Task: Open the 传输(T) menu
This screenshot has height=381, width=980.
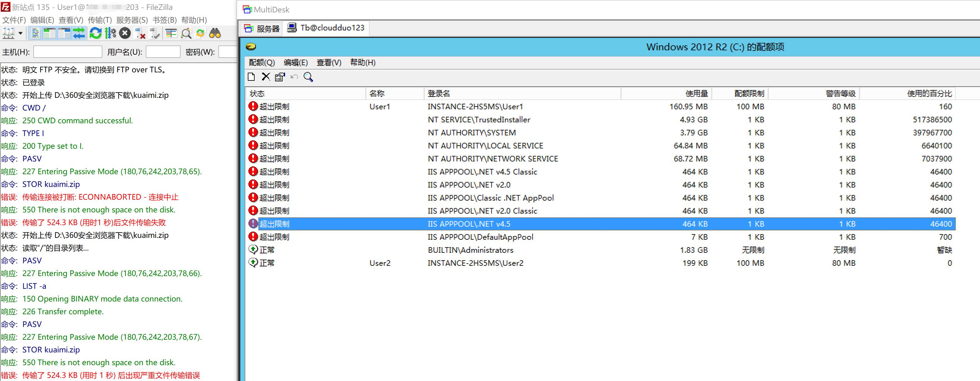Action: (100, 20)
